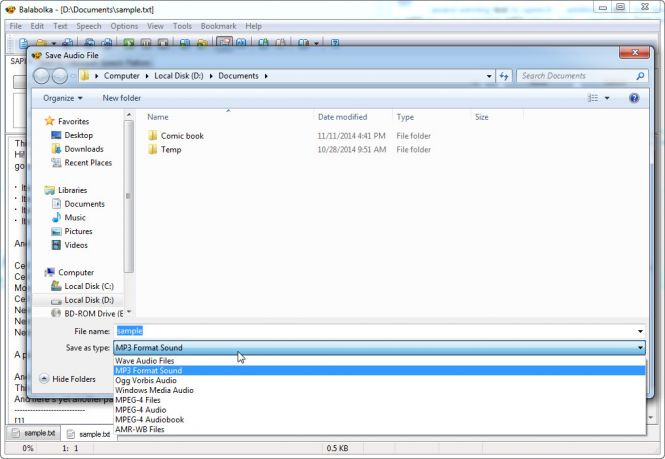Open Downloads in the navigation pane
665x459 pixels.
pyautogui.click(x=84, y=149)
